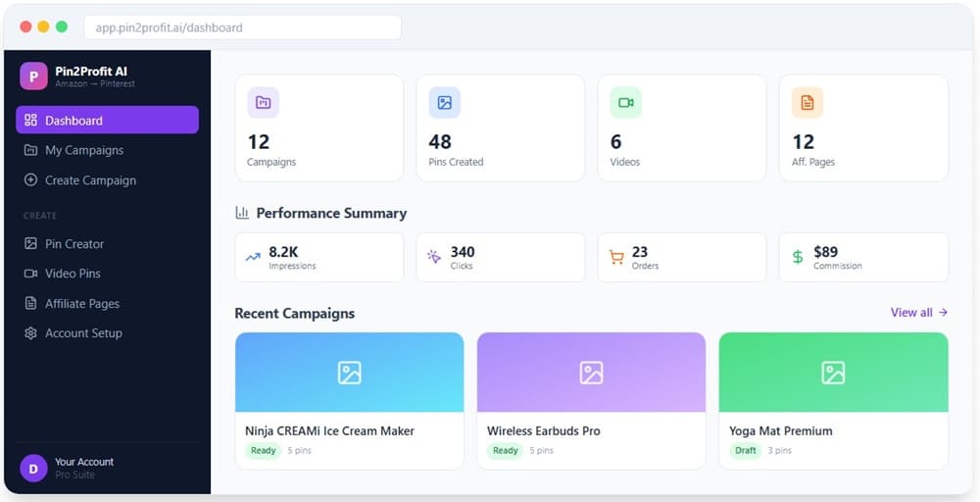Screen dimensions: 980x502
Task: Click the Dashboard grid icon in sidebar
Action: point(30,120)
